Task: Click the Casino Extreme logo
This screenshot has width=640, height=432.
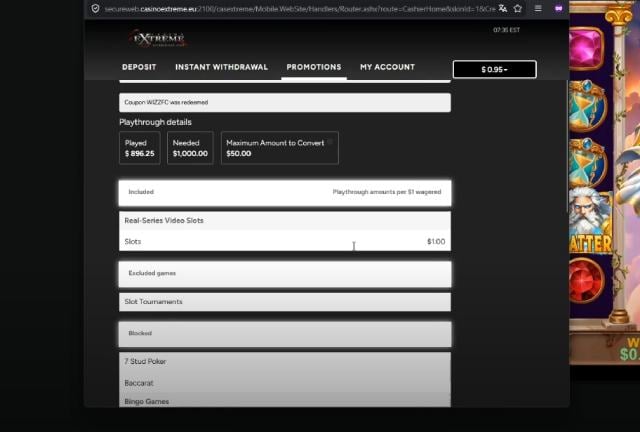Action: [x=158, y=39]
